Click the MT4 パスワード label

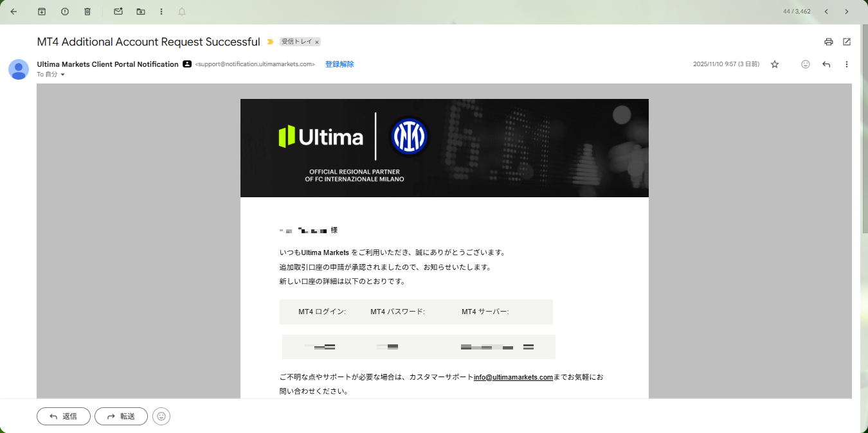pyautogui.click(x=397, y=312)
